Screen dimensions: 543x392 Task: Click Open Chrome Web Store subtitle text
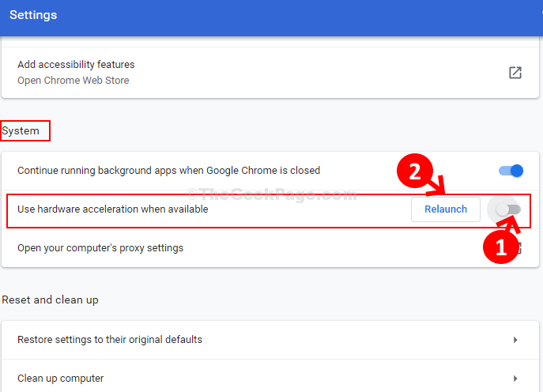click(73, 81)
